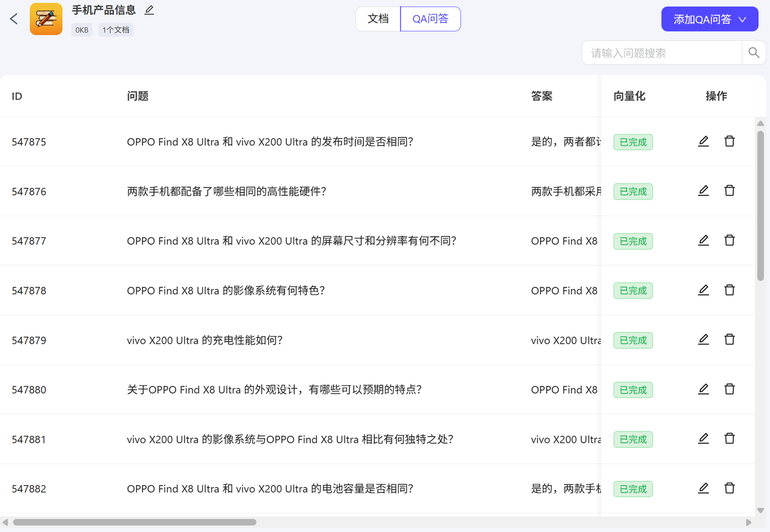Click the horizontal scrollbar right arrow
Image resolution: width=770 pixels, height=532 pixels.
(749, 522)
